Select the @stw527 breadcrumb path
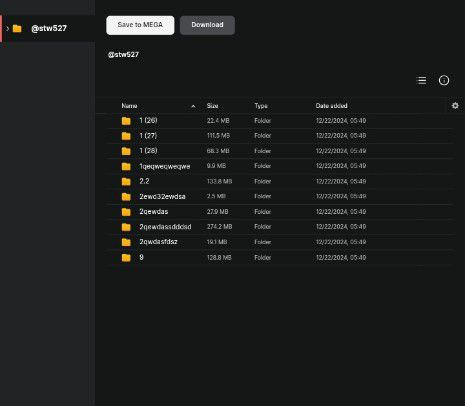Screen dimensions: 465x406 [123, 55]
